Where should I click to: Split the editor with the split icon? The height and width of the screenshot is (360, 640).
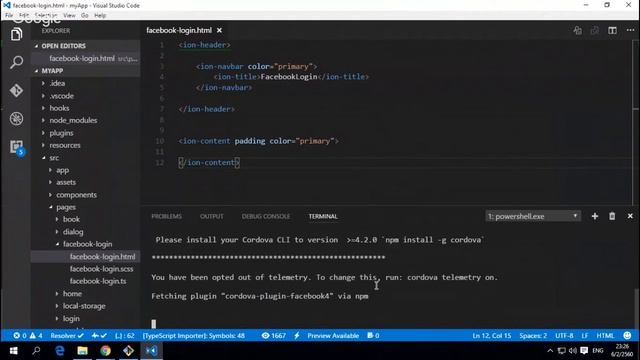612,31
